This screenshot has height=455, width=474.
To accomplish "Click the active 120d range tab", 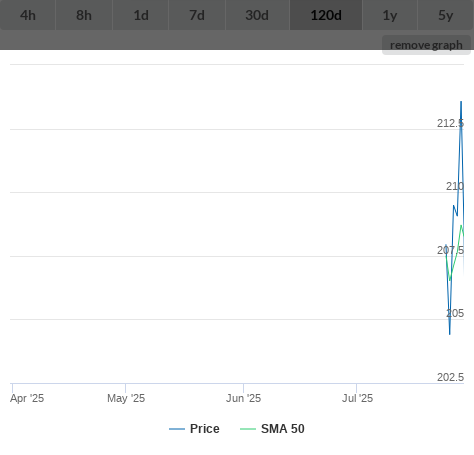I will point(326,15).
